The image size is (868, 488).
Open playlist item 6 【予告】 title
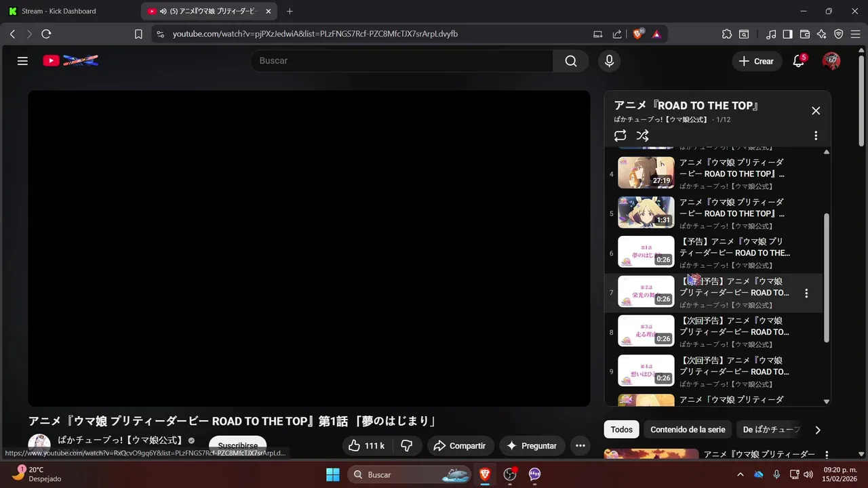coord(735,247)
